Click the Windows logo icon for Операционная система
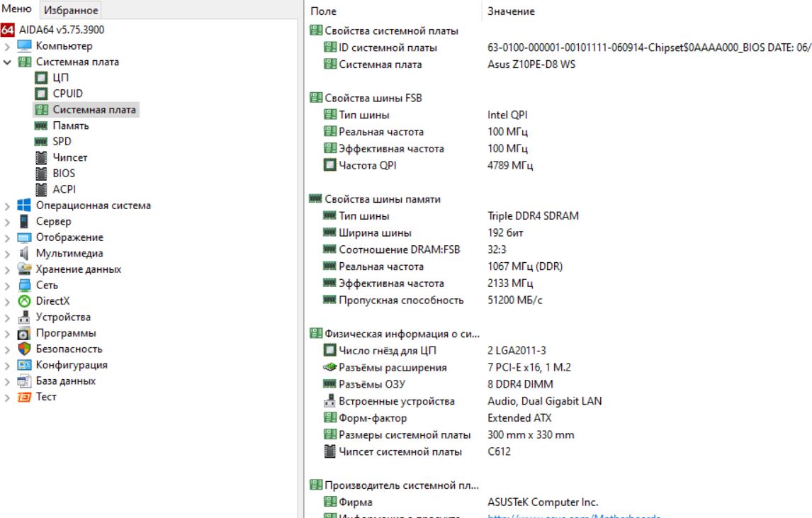The image size is (812, 518). pyautogui.click(x=24, y=205)
